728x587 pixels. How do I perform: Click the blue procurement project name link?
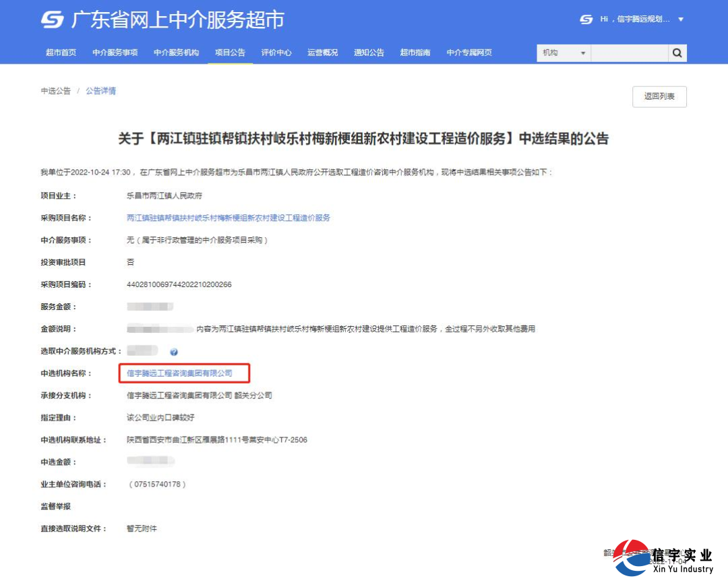pyautogui.click(x=227, y=217)
